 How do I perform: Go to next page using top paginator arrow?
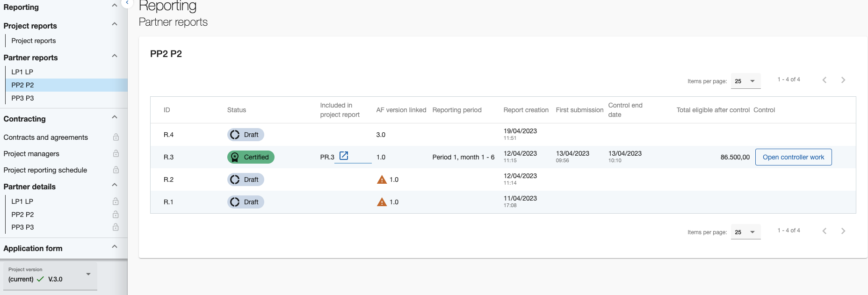pos(843,80)
